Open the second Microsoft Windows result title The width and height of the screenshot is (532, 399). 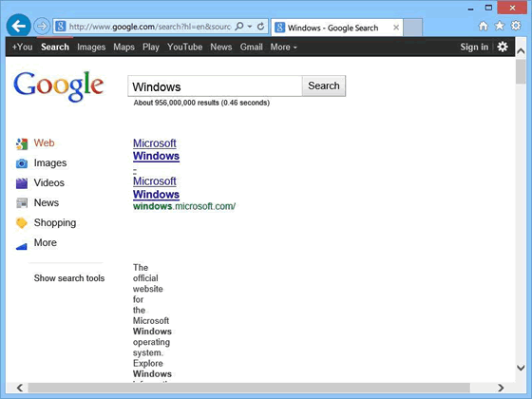pos(156,188)
